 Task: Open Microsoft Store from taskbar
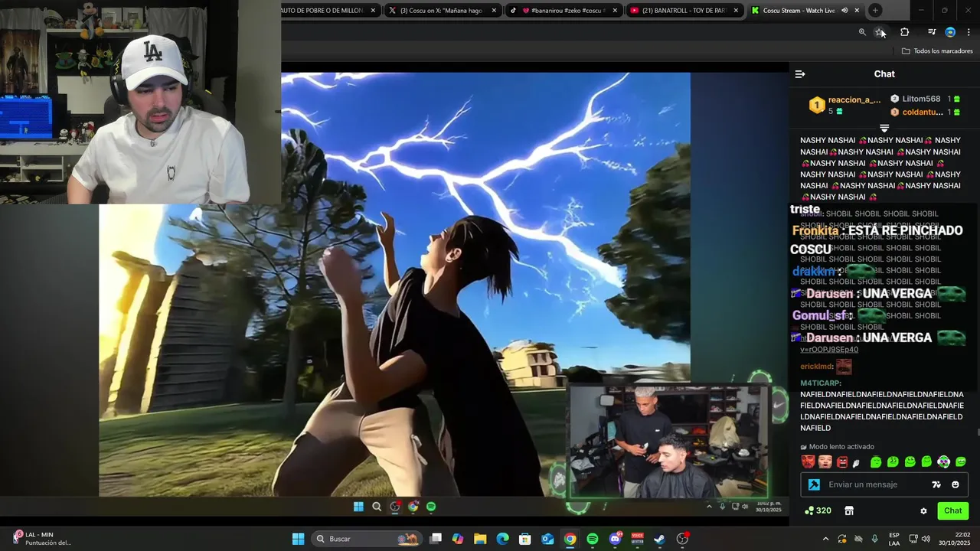click(x=525, y=539)
